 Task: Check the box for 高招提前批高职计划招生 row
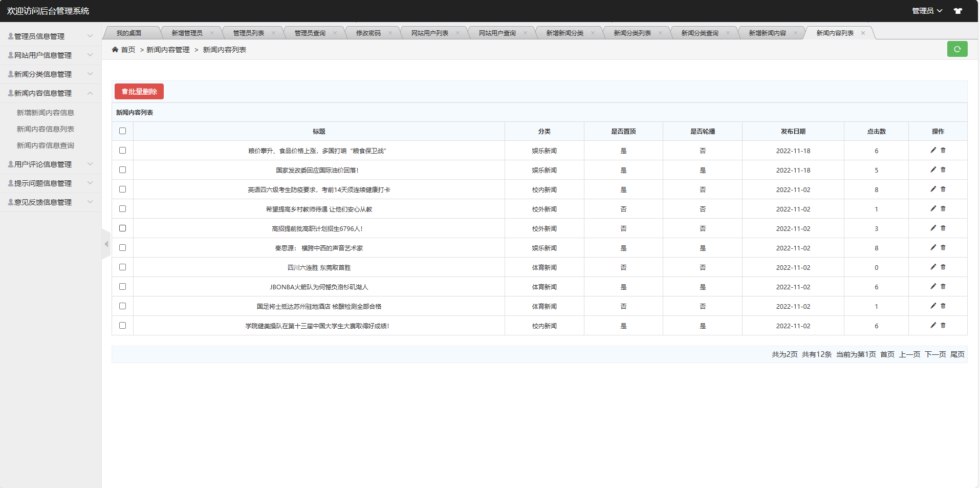point(122,228)
